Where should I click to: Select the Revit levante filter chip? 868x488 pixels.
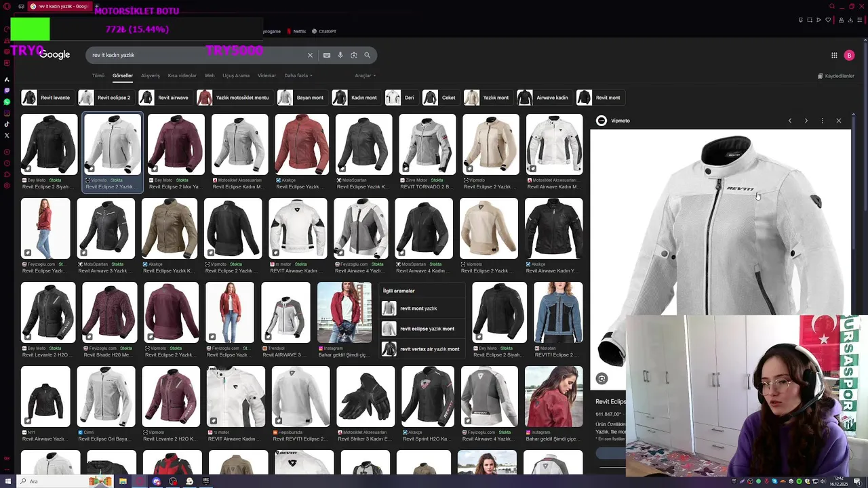47,98
